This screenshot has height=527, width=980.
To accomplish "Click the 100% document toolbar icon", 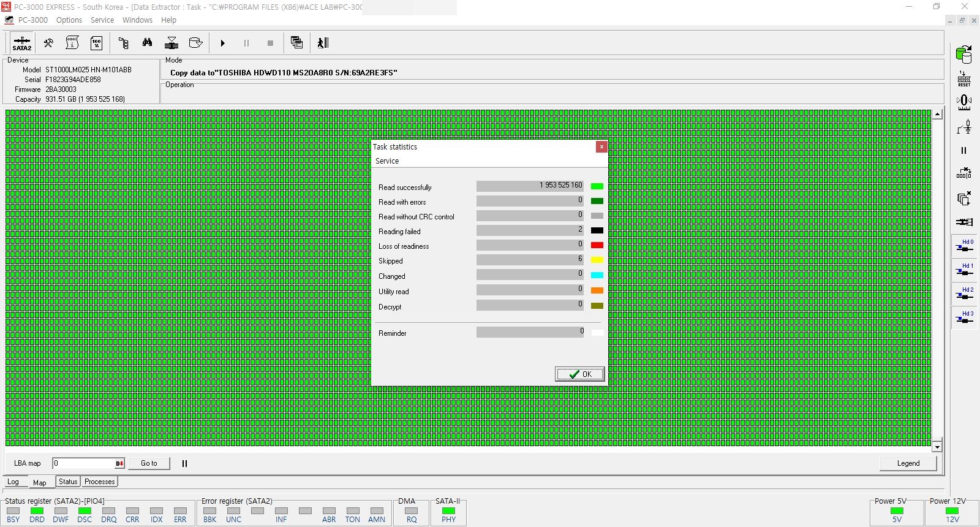I will 96,43.
